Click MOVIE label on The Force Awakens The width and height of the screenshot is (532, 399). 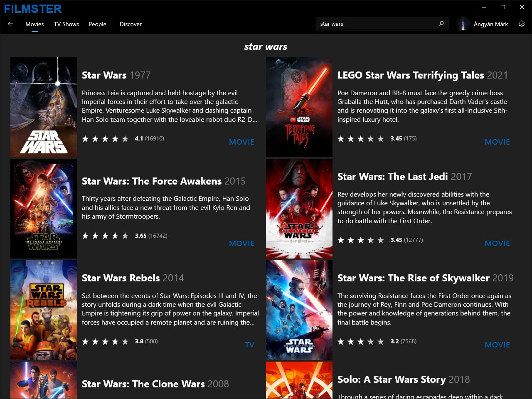click(241, 244)
